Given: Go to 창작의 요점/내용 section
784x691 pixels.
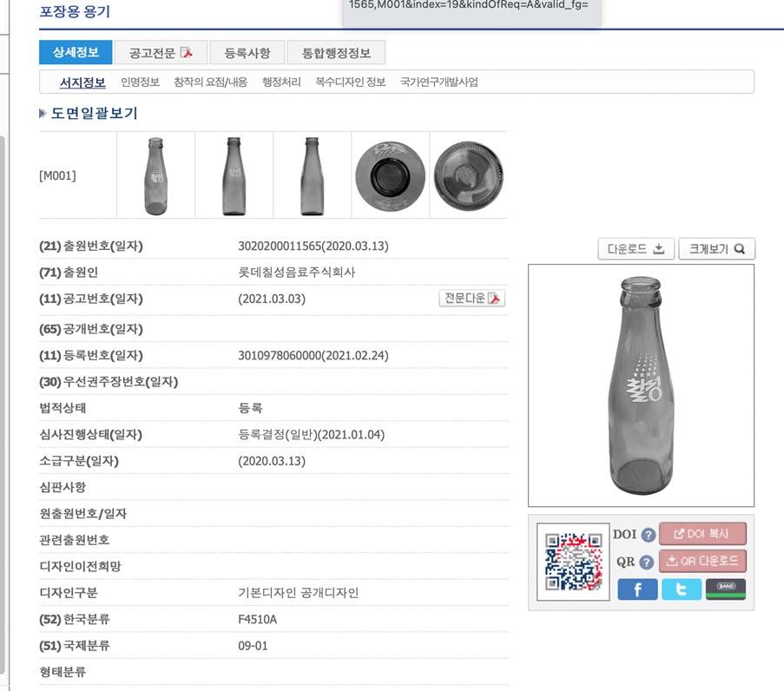Looking at the screenshot, I should click(210, 82).
